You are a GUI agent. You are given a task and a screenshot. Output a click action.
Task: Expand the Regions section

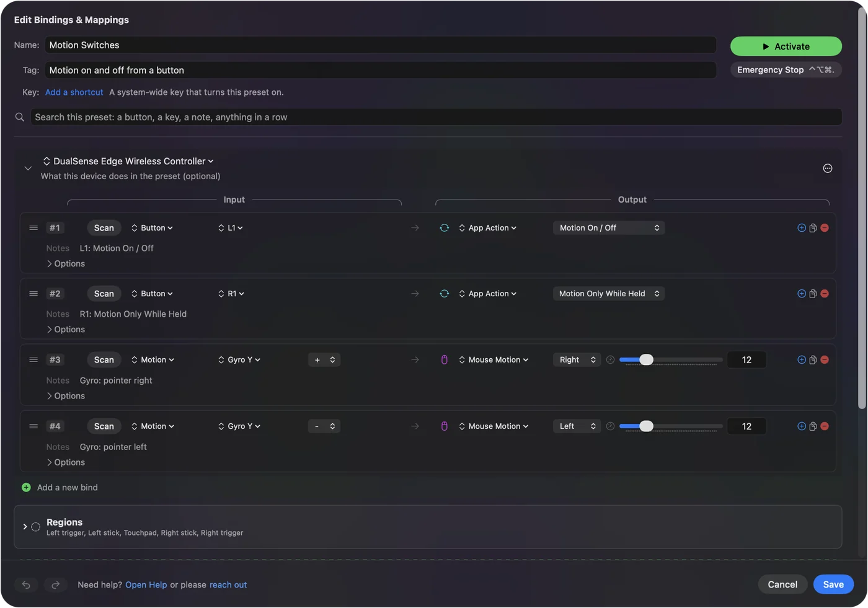(x=25, y=527)
